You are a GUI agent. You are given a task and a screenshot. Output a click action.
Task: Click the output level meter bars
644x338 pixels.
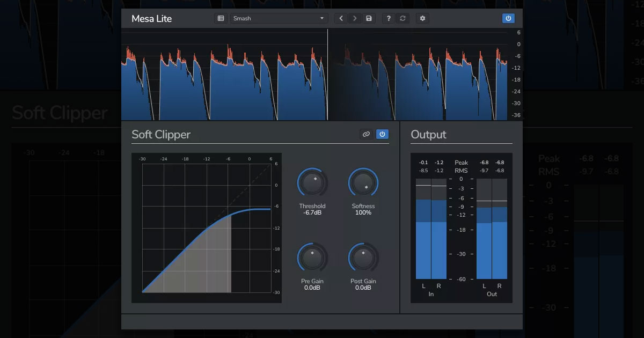(x=492, y=236)
